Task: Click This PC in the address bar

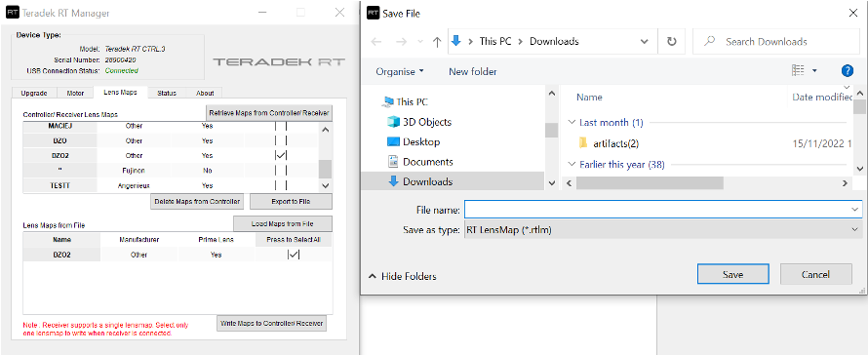Action: click(x=495, y=41)
